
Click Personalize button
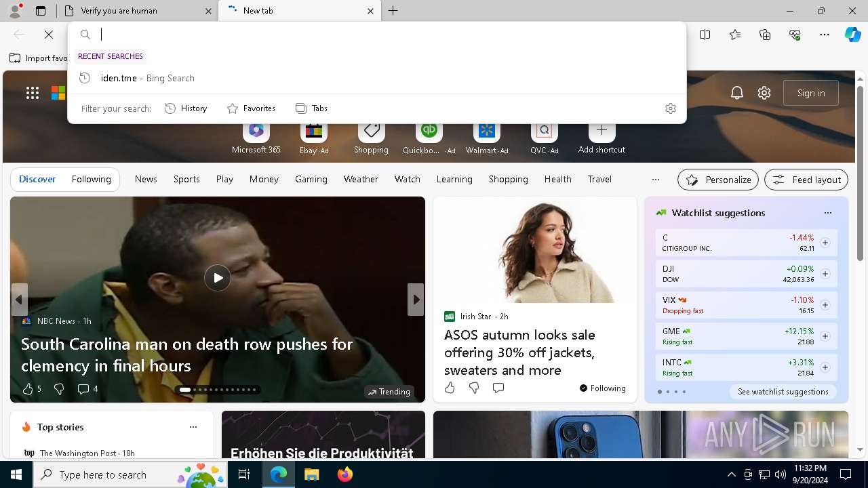coord(718,180)
